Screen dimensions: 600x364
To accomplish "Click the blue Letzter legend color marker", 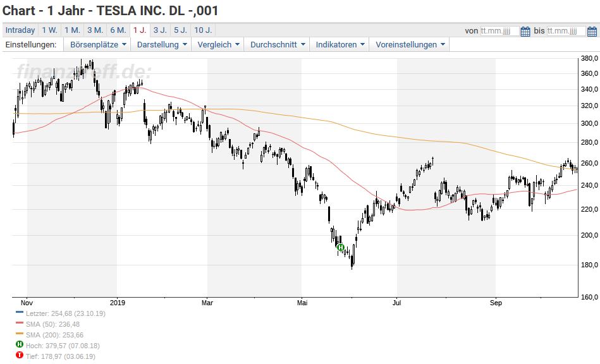I will [20, 312].
